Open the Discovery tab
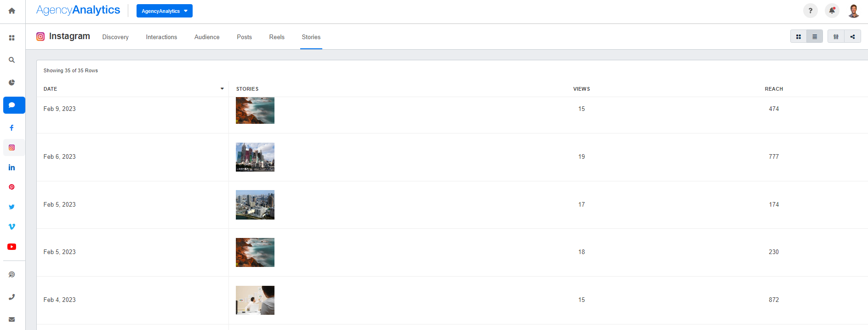868x330 pixels. [x=115, y=37]
